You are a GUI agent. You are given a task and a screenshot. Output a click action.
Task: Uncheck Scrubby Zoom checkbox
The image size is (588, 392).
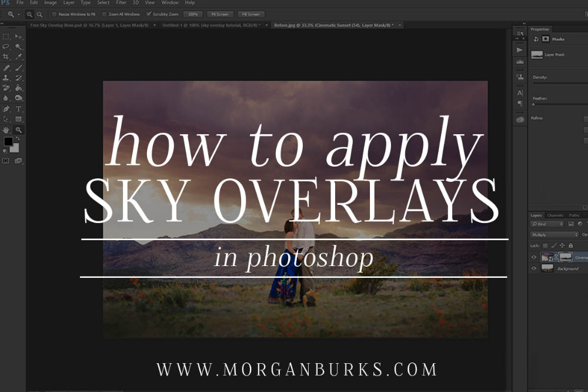pos(149,14)
